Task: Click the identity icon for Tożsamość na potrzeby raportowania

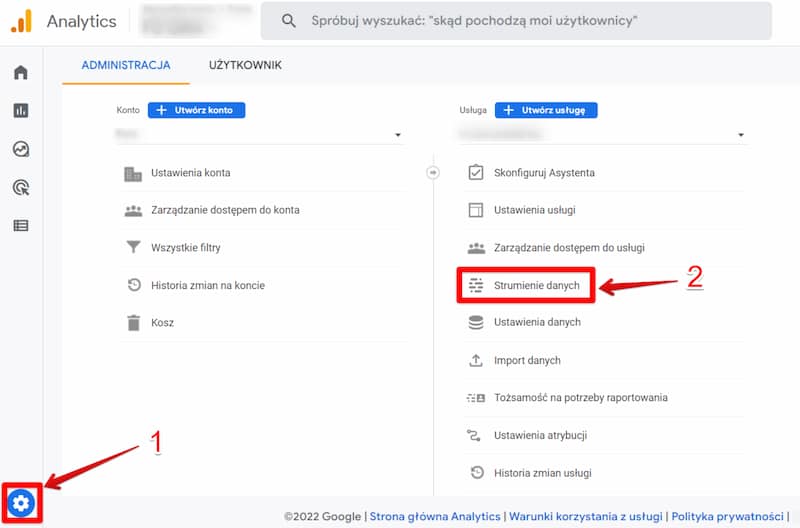Action: pos(476,398)
